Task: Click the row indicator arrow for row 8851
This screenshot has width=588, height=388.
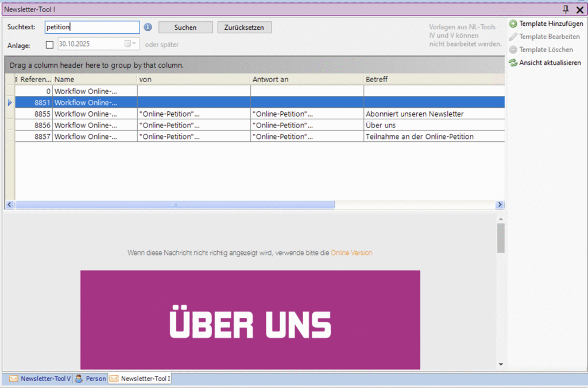Action: [x=9, y=102]
